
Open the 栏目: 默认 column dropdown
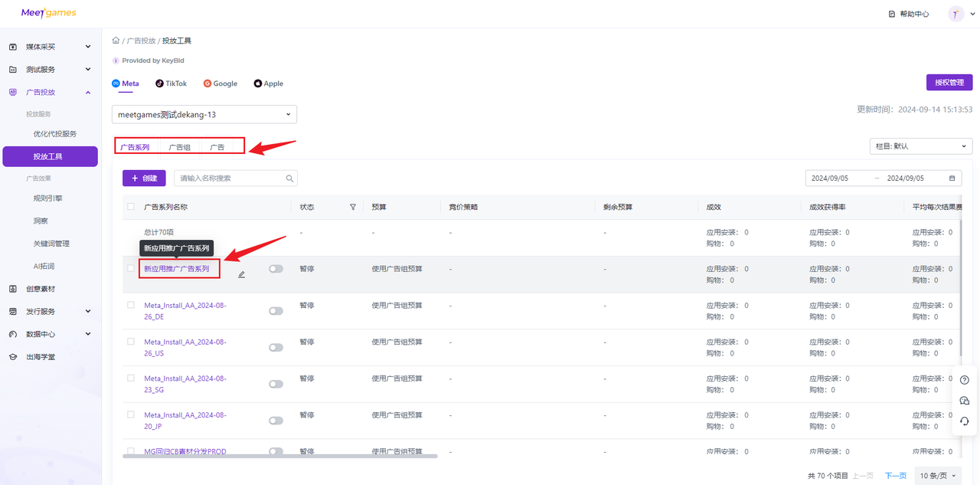point(921,146)
